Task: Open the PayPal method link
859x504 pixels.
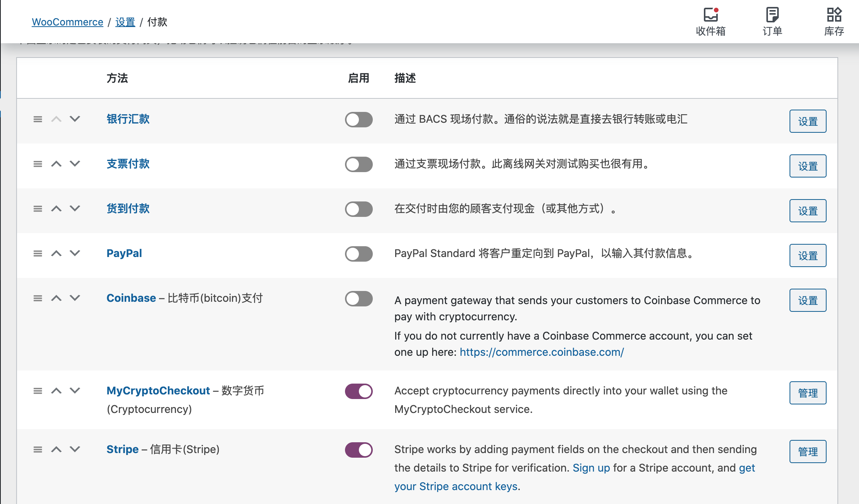Action: (124, 253)
